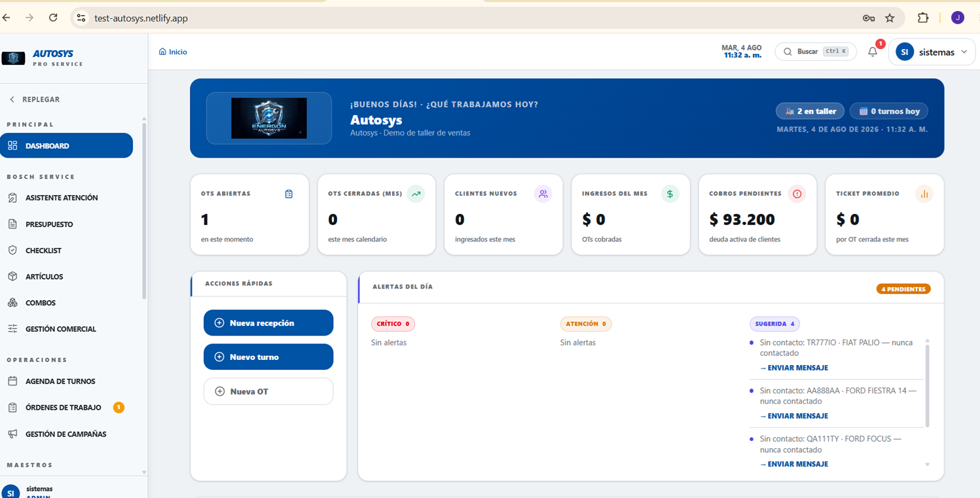The height and width of the screenshot is (498, 980).
Task: Click the 0 turnos hoy pill
Action: (889, 111)
